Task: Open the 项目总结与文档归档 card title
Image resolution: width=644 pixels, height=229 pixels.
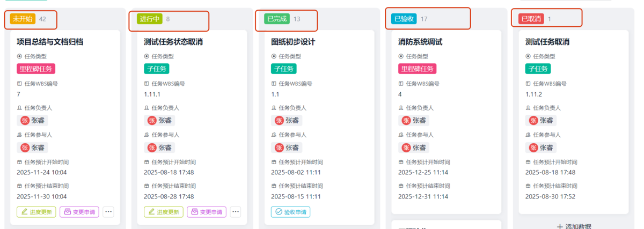Action: pos(50,41)
